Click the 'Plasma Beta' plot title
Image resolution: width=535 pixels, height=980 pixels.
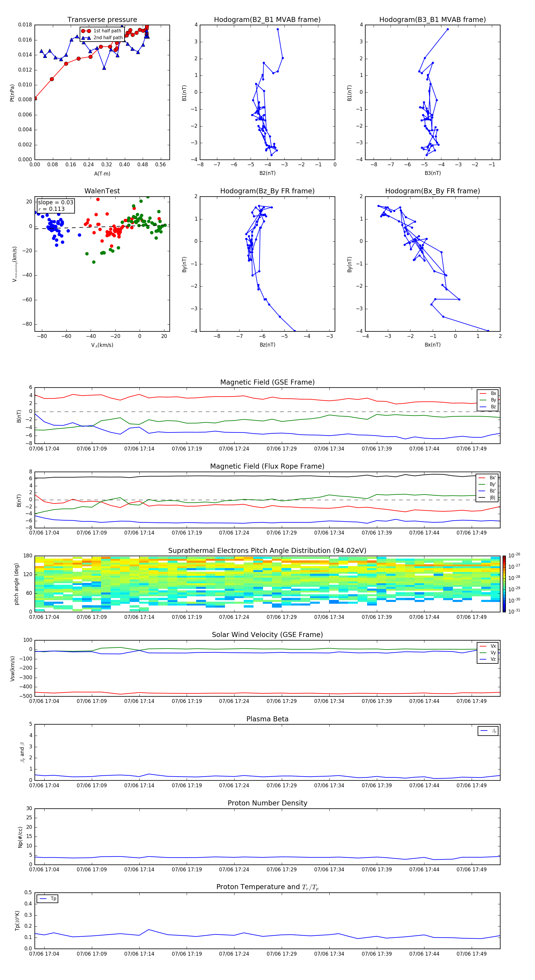pyautogui.click(x=267, y=719)
